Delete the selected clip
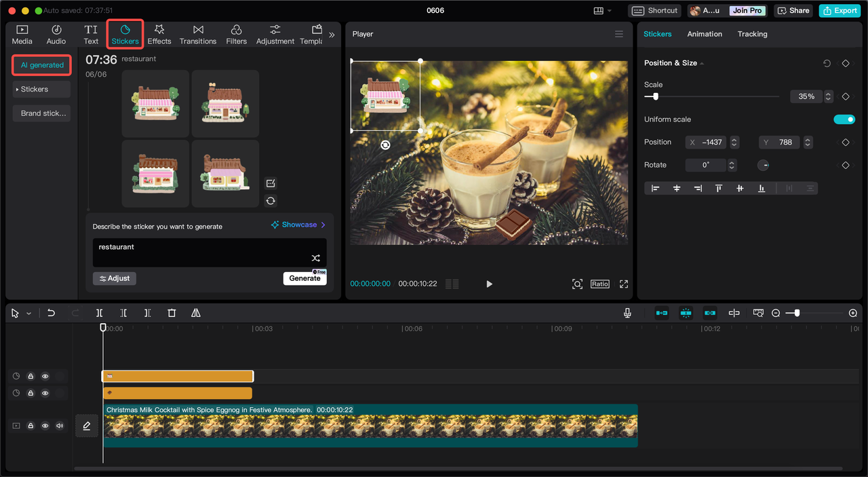This screenshot has height=477, width=868. (x=172, y=313)
